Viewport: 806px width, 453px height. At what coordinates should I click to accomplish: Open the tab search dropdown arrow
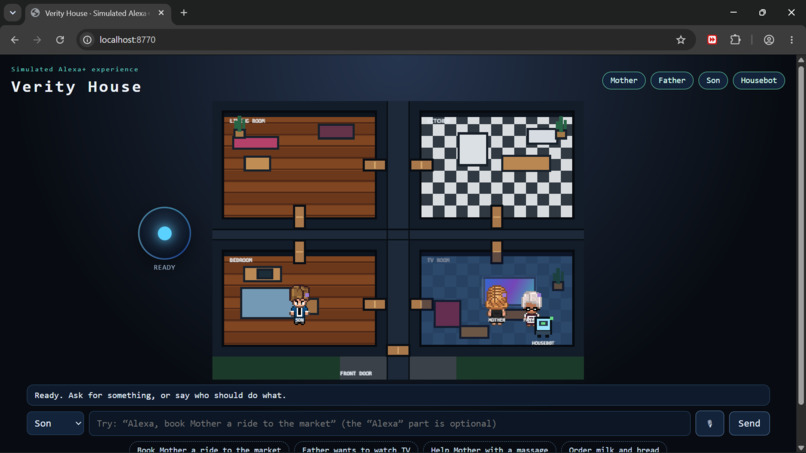12,13
